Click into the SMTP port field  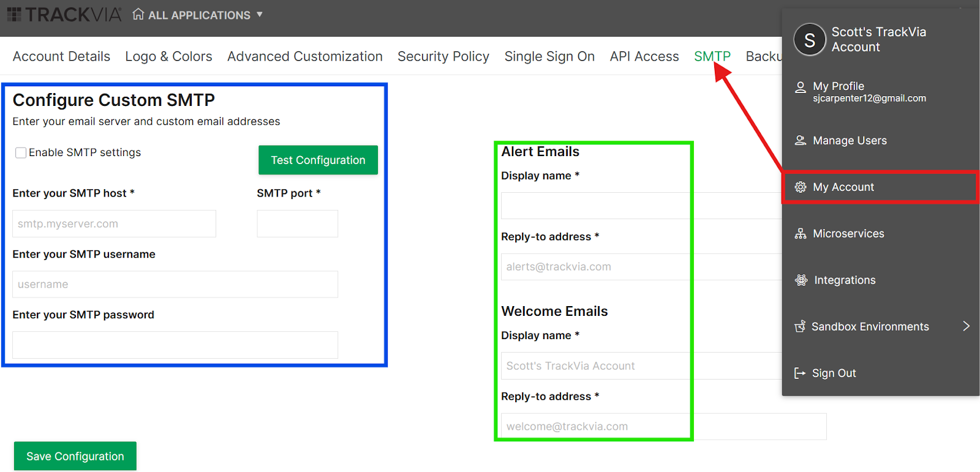click(297, 224)
